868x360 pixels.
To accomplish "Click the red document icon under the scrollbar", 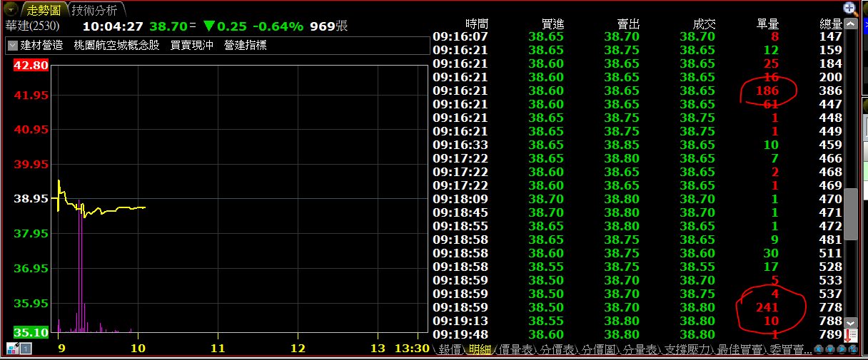I will point(851,334).
